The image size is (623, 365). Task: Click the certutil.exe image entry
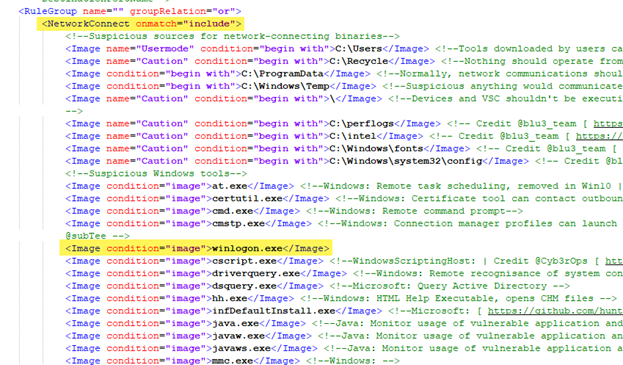pos(197,199)
